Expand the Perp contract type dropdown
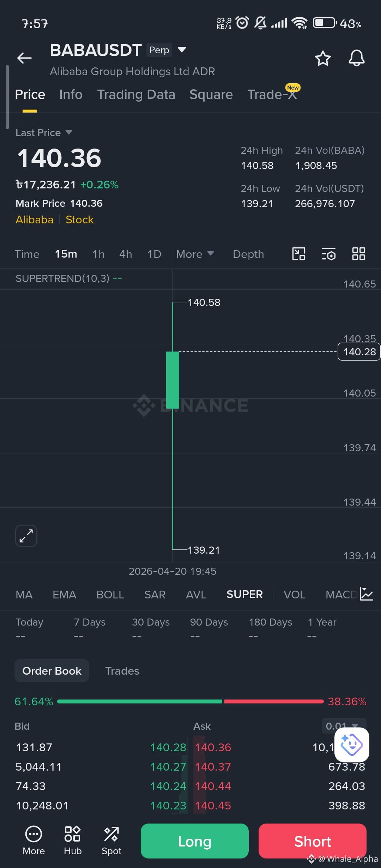Image resolution: width=381 pixels, height=868 pixels. (x=182, y=50)
